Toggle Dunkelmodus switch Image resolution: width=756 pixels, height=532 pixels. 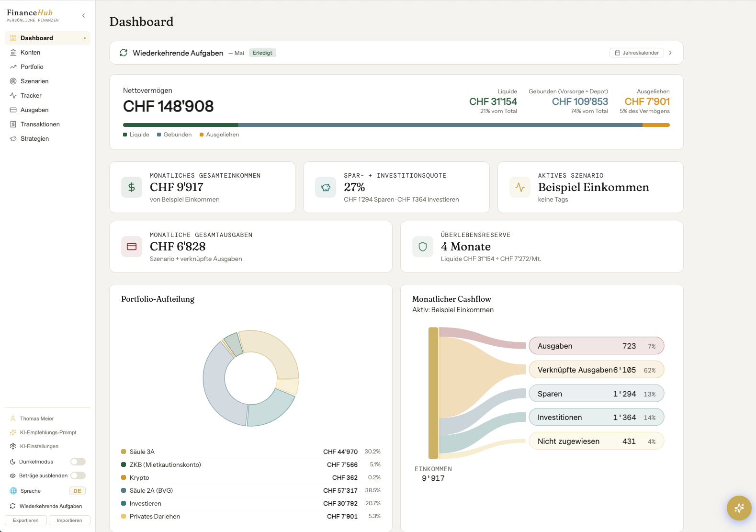click(x=78, y=462)
